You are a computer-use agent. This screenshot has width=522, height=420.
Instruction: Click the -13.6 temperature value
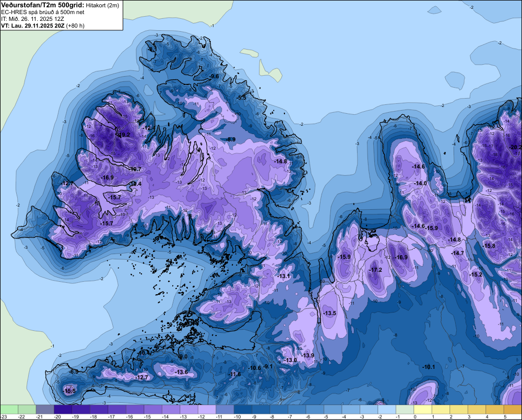tap(182, 372)
